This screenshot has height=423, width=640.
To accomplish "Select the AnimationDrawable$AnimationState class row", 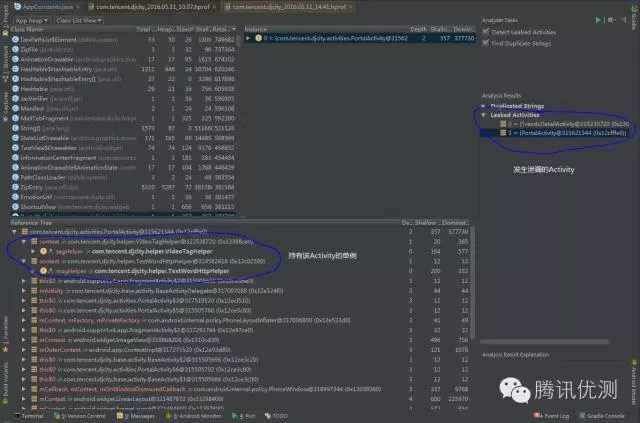I will 124,167.
